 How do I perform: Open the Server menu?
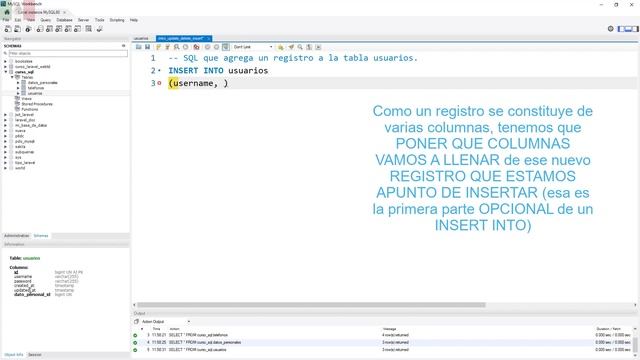click(x=83, y=20)
